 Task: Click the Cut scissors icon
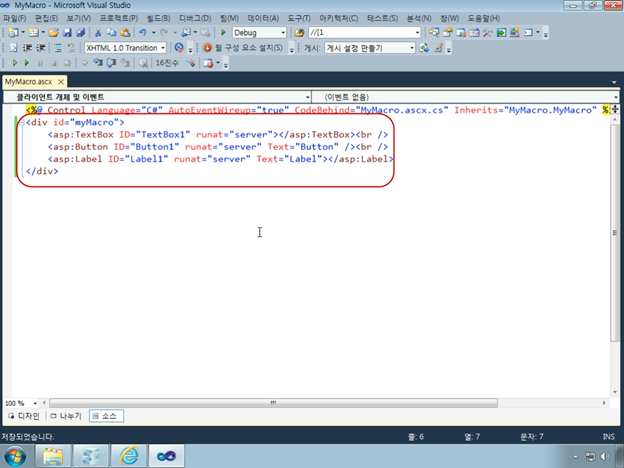point(98,33)
